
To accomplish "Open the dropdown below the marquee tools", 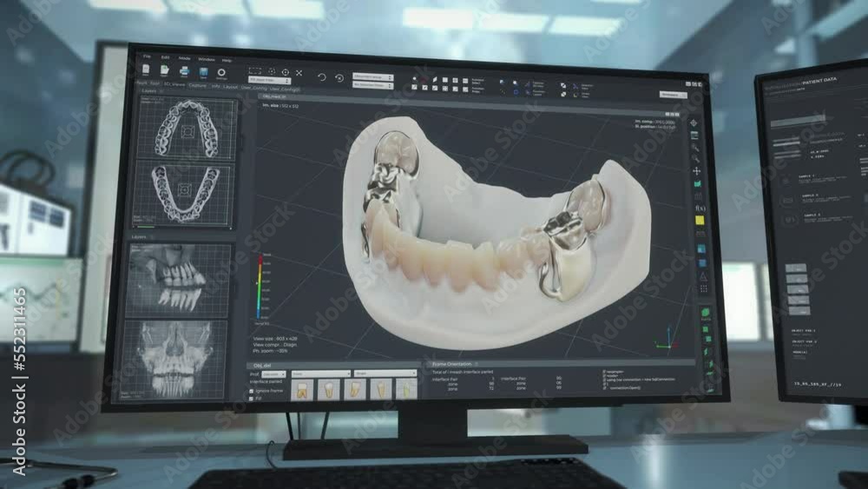I will click(x=270, y=80).
